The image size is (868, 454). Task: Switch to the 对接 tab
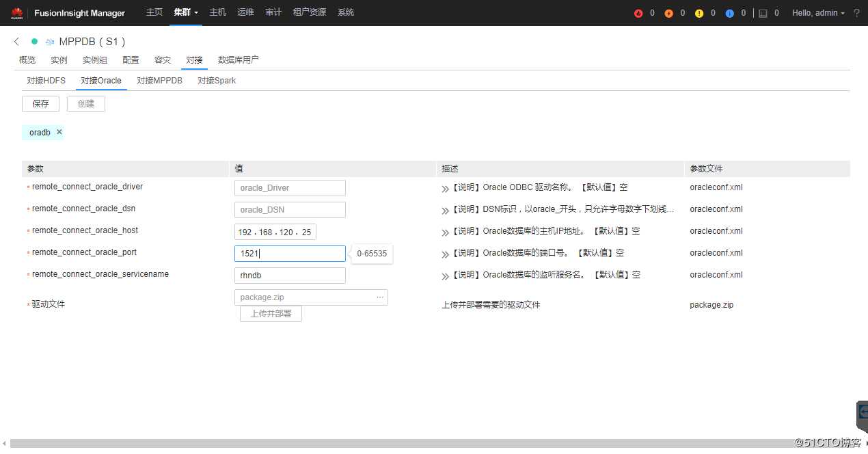coord(195,60)
